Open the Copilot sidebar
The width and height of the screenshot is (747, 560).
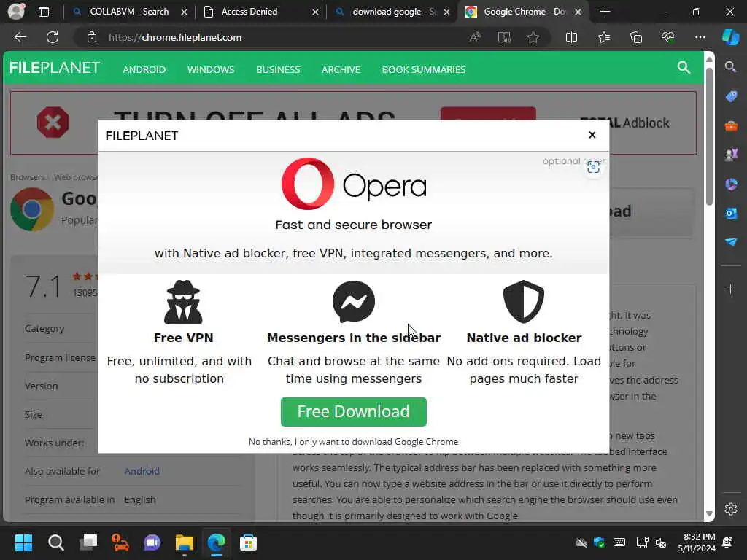[x=731, y=37]
